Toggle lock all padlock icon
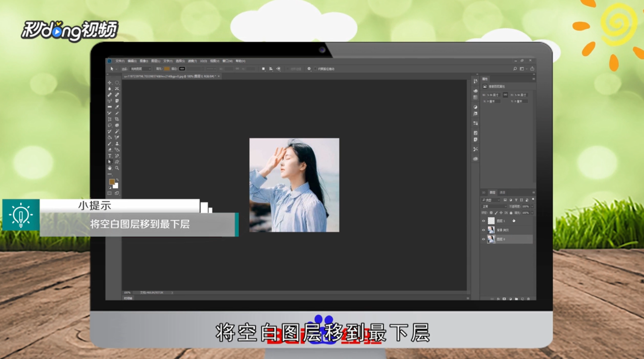The image size is (644, 359). tap(511, 213)
